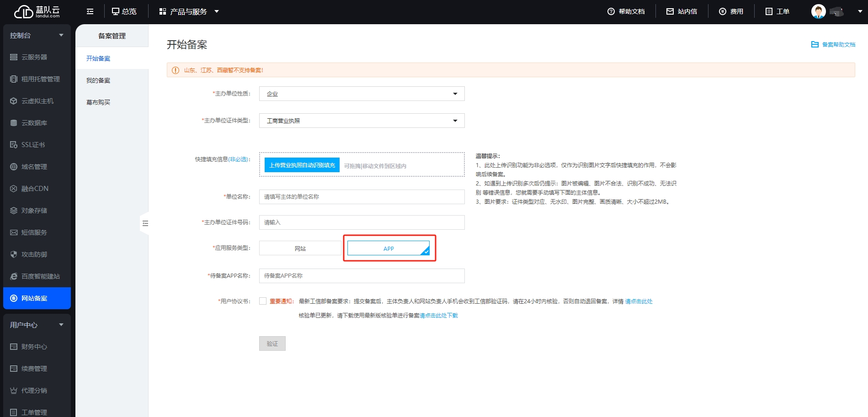Open the 主办单位性质 dropdown
Image resolution: width=868 pixels, height=417 pixels.
tap(362, 94)
